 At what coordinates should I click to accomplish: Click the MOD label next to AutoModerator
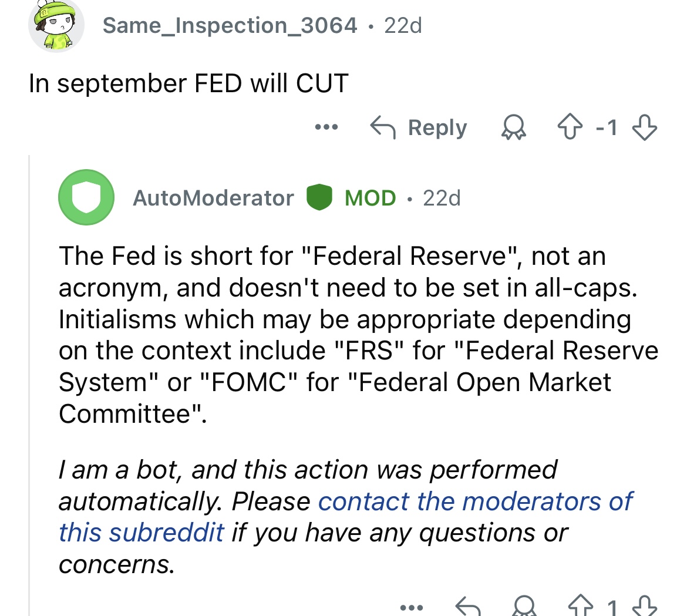pos(371,198)
